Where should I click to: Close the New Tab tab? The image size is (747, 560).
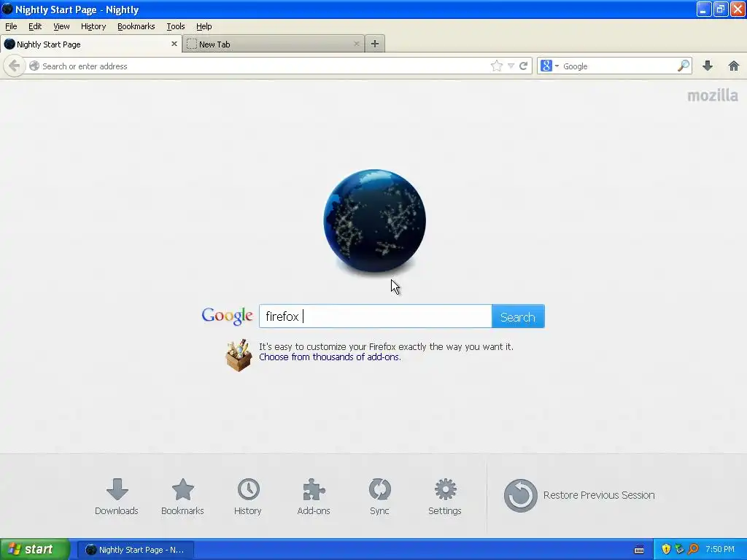pyautogui.click(x=356, y=44)
